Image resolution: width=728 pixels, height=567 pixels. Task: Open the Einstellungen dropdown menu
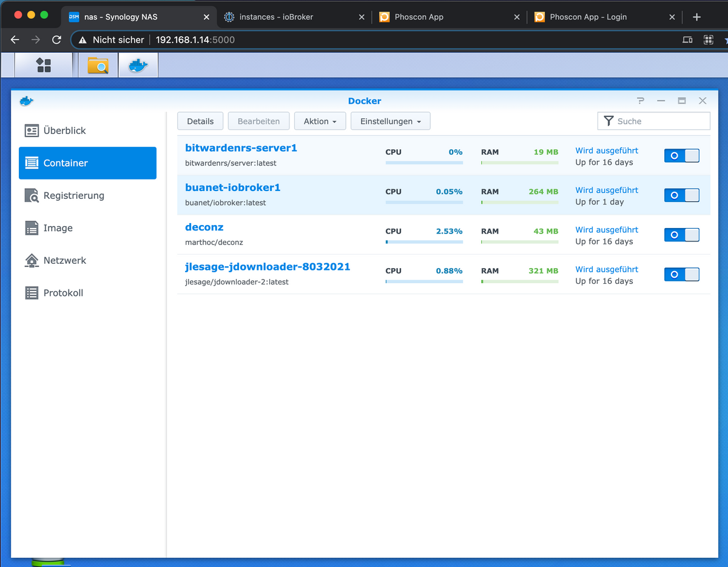pos(391,121)
